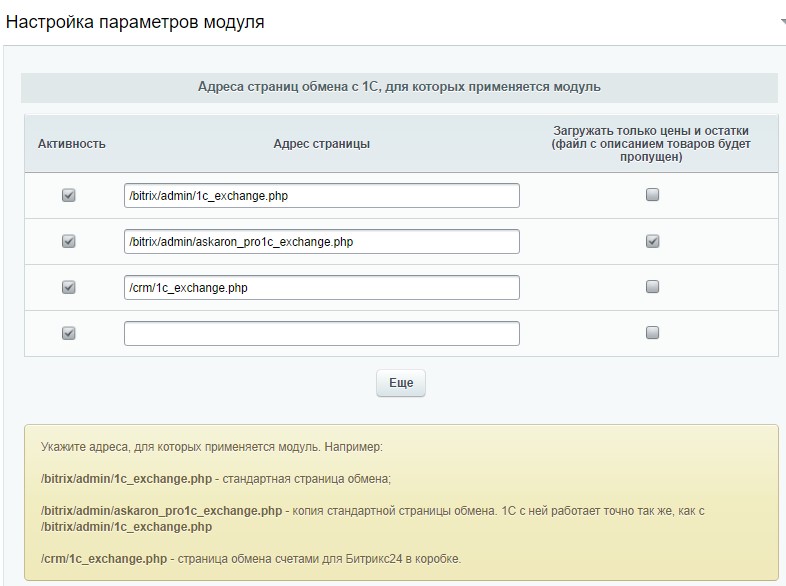786x586 pixels.
Task: Click the Настройка параметров модуля title
Action: tap(136, 21)
